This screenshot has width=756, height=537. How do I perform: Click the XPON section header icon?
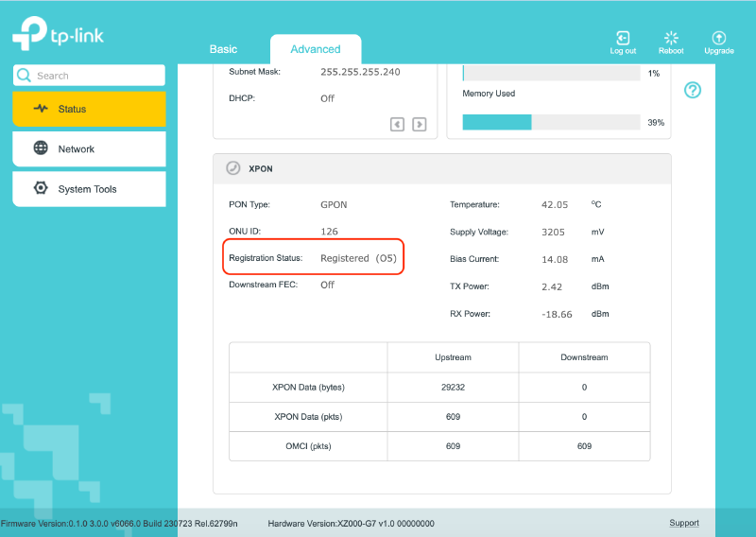(x=232, y=168)
